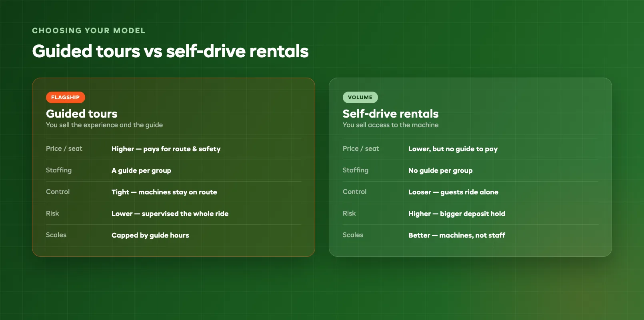
Task: Select 'You sell access to the machine'
Action: click(x=390, y=125)
